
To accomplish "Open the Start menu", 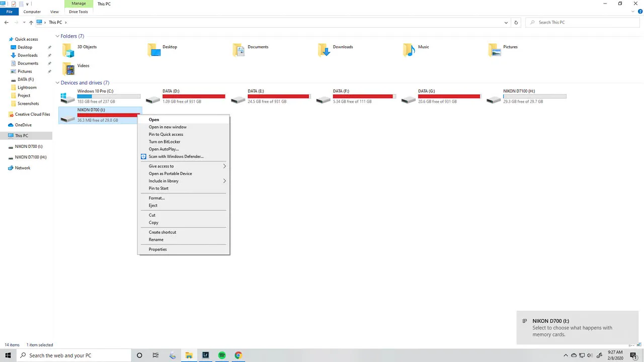I will (x=8, y=355).
